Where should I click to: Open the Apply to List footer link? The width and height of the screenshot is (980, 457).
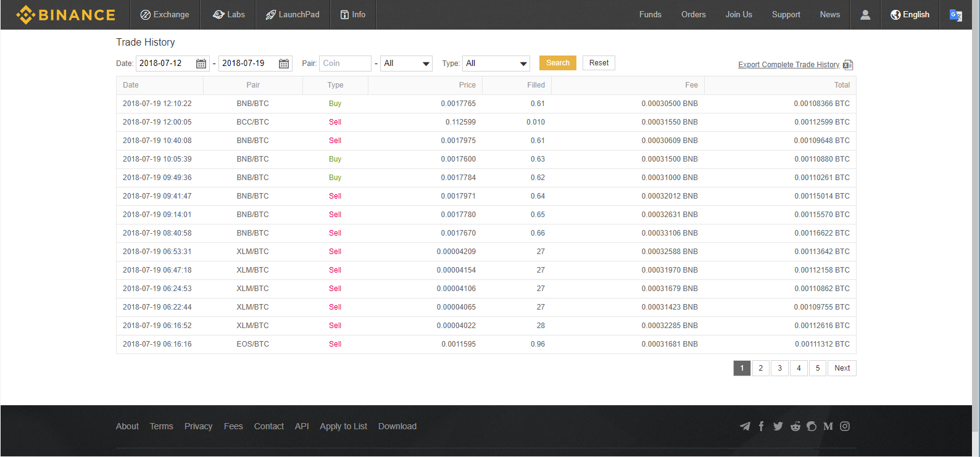tap(343, 426)
